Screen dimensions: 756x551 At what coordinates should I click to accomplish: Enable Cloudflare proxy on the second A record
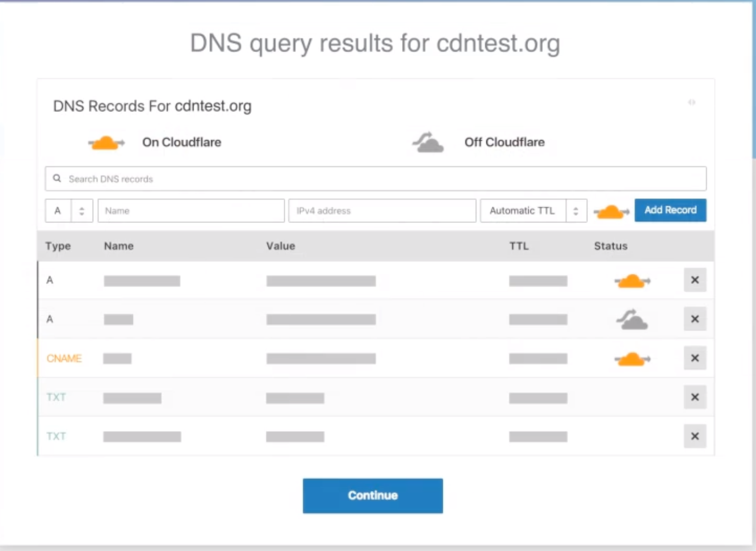click(x=632, y=319)
